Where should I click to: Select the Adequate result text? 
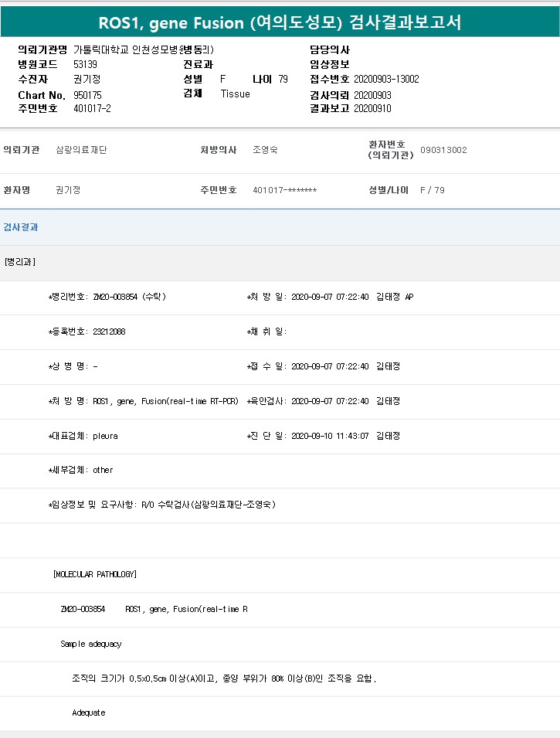click(89, 712)
